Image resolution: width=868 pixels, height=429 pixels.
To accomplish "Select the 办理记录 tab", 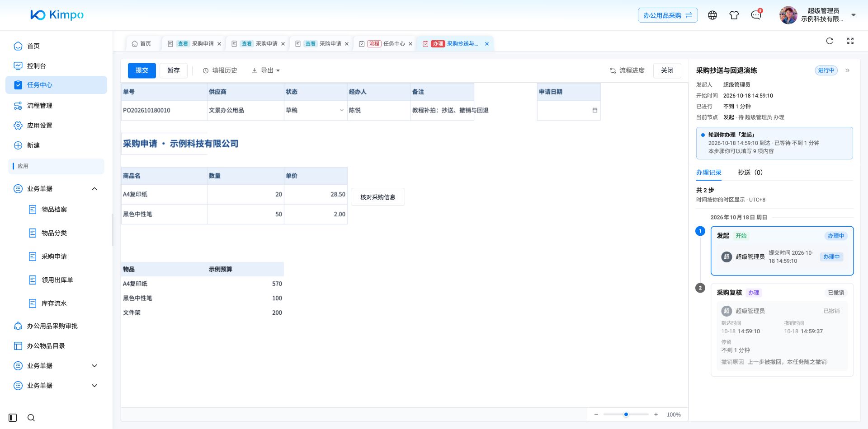I will pyautogui.click(x=709, y=173).
